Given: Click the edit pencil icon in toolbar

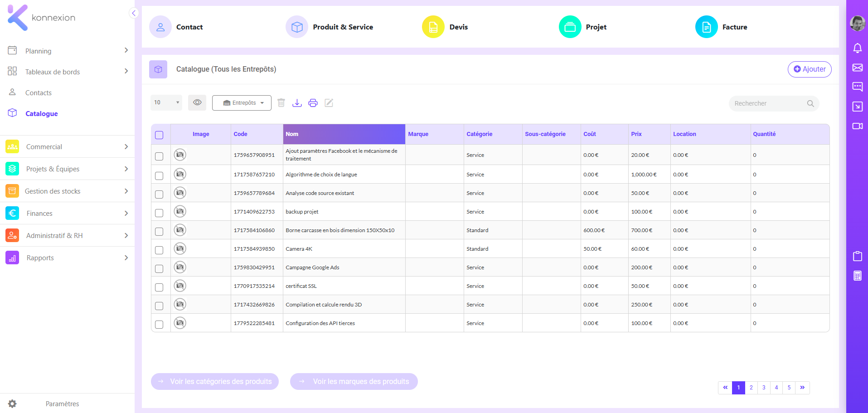Looking at the screenshot, I should pyautogui.click(x=329, y=103).
